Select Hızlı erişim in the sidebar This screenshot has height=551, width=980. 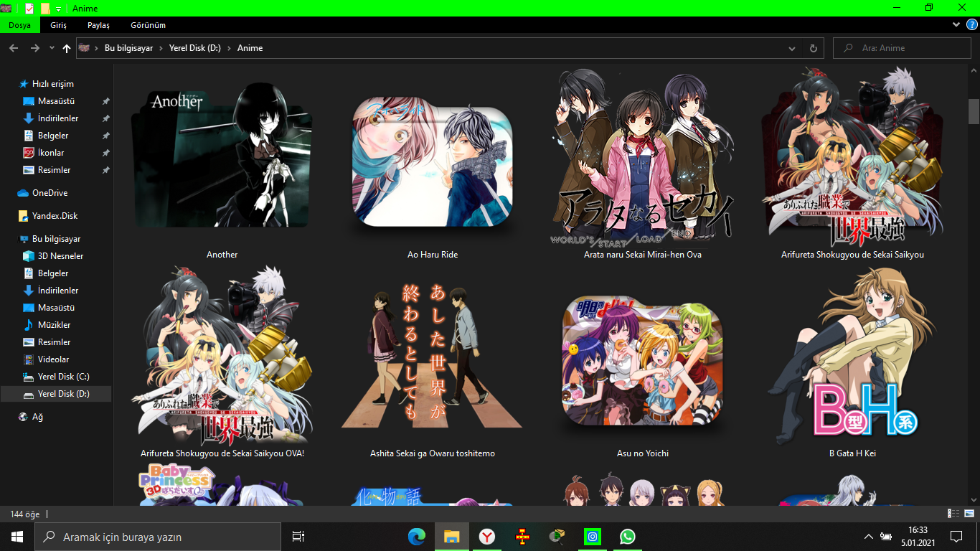(x=53, y=84)
